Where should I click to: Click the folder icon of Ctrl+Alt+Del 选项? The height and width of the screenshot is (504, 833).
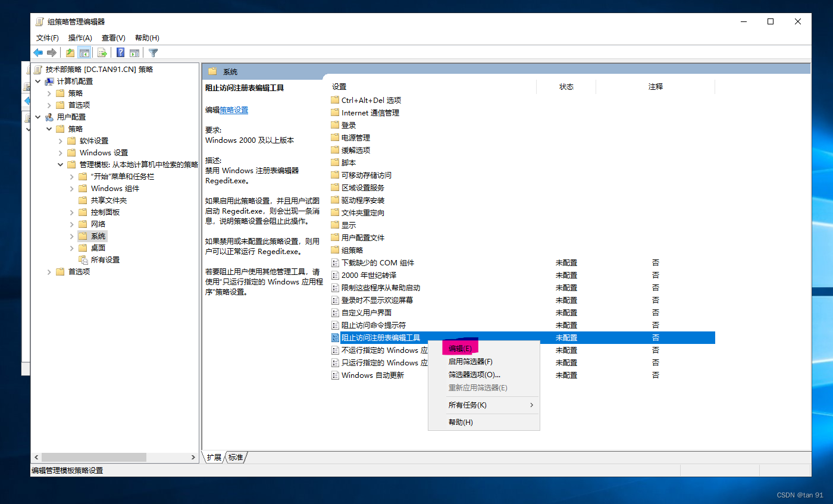point(335,100)
